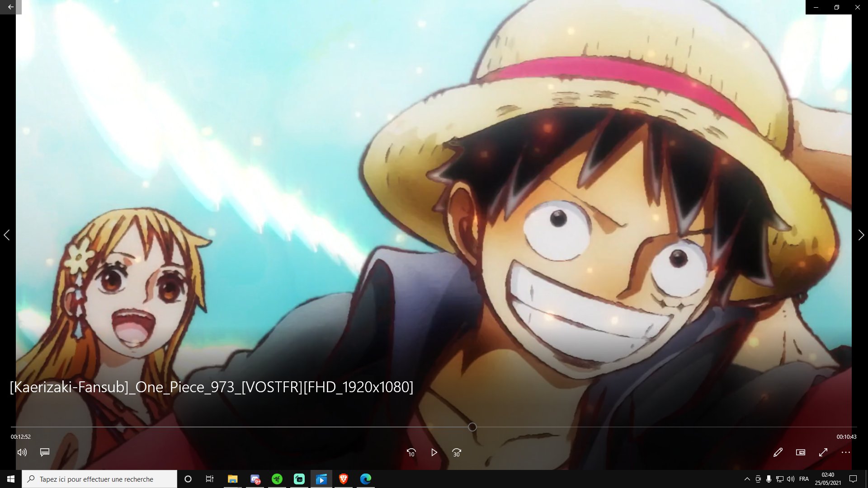
Task: Go to previous video chevron
Action: 7,235
